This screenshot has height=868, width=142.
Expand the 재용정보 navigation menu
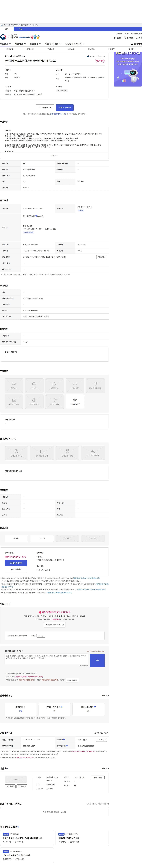(5, 44)
